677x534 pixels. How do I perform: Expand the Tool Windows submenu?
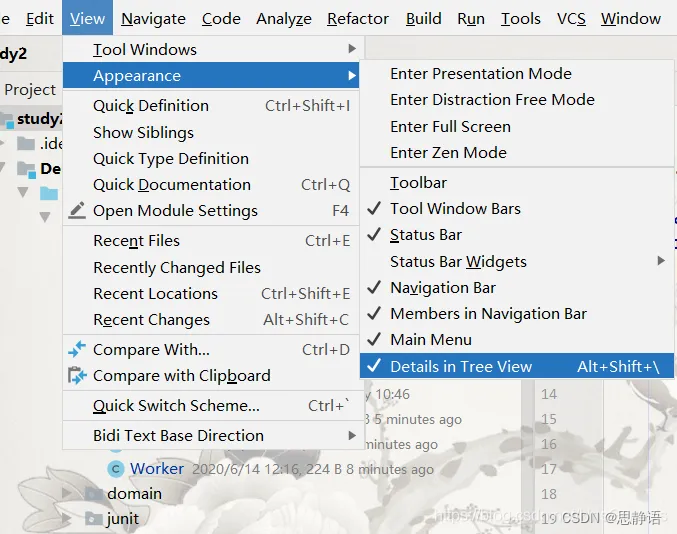pyautogui.click(x=211, y=49)
